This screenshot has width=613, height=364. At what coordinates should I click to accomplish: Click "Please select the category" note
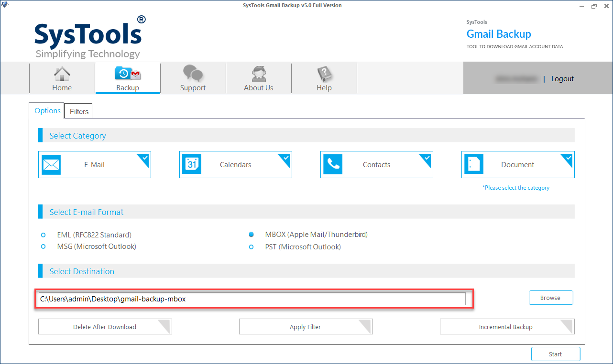coord(516,188)
